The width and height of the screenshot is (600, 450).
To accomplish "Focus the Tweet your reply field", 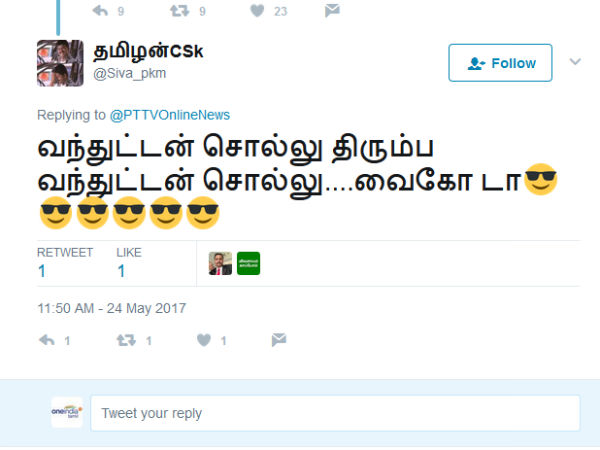I will pyautogui.click(x=335, y=413).
